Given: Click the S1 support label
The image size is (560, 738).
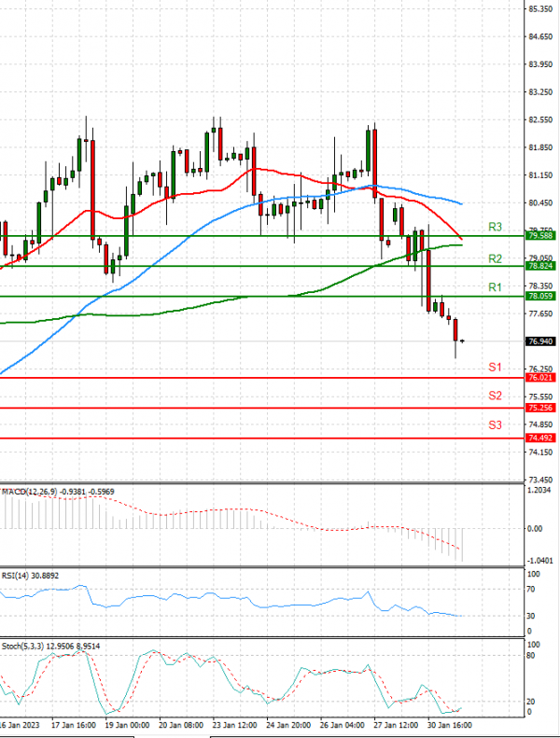Looking at the screenshot, I should click(x=495, y=368).
